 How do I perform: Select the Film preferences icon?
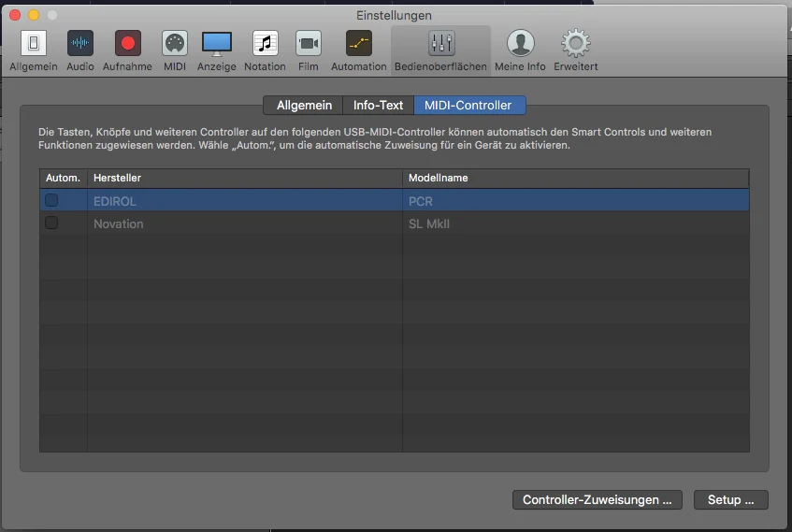tap(309, 43)
